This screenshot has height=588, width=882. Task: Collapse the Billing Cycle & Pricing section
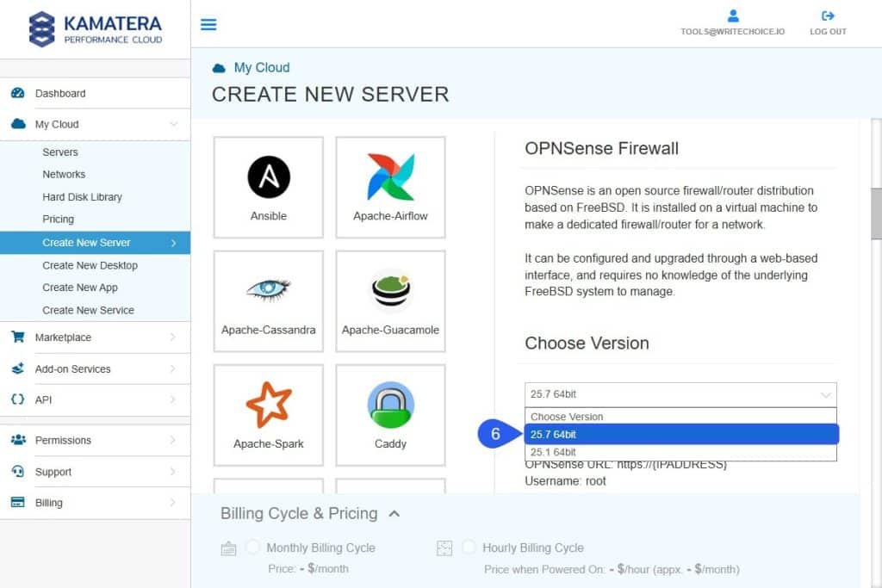[394, 514]
